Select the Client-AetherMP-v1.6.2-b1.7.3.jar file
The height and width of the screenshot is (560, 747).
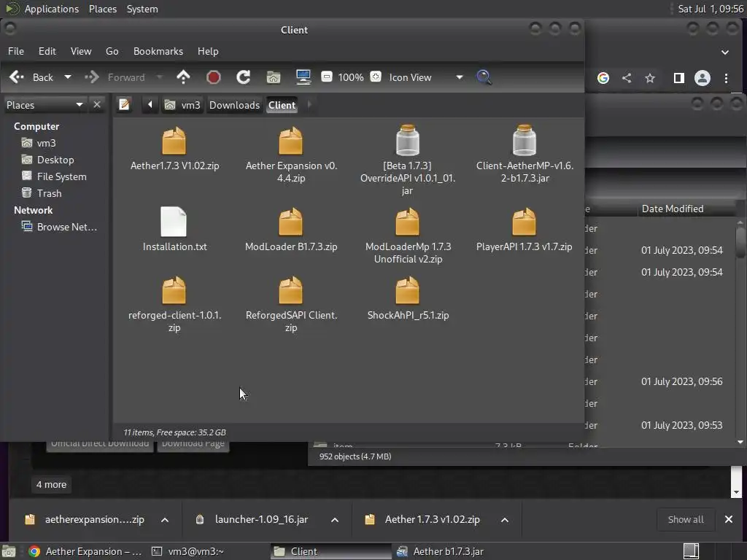525,153
